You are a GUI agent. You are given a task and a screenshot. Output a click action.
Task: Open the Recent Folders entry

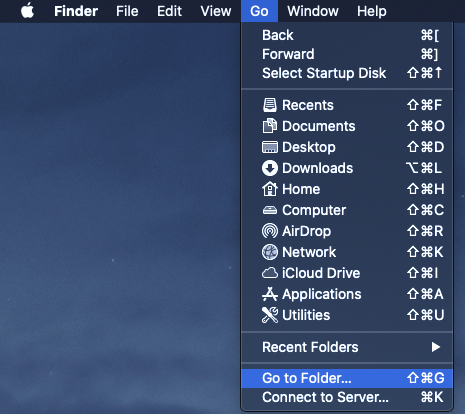tap(347, 347)
